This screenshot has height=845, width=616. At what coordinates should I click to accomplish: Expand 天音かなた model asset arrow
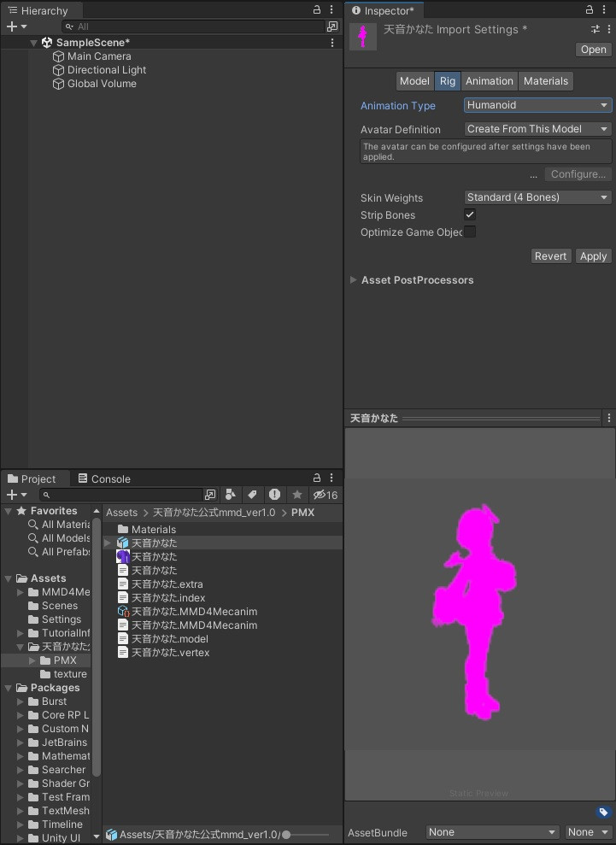(108, 543)
